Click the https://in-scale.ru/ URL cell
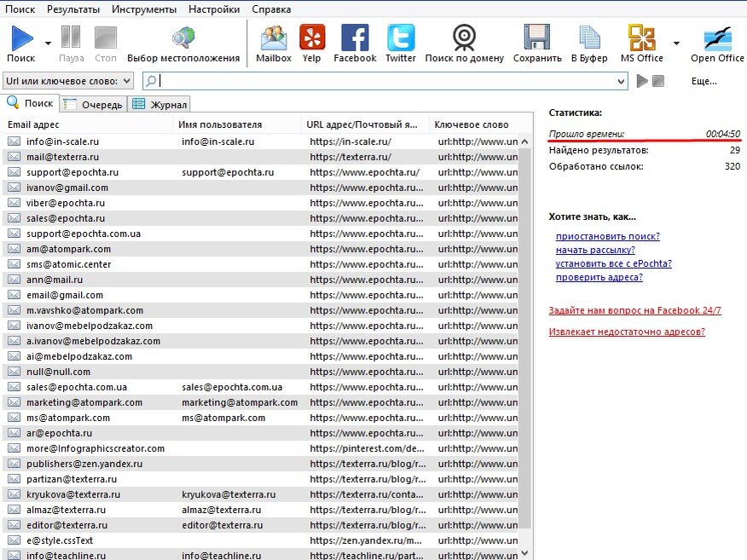This screenshot has width=747, height=560. (350, 141)
